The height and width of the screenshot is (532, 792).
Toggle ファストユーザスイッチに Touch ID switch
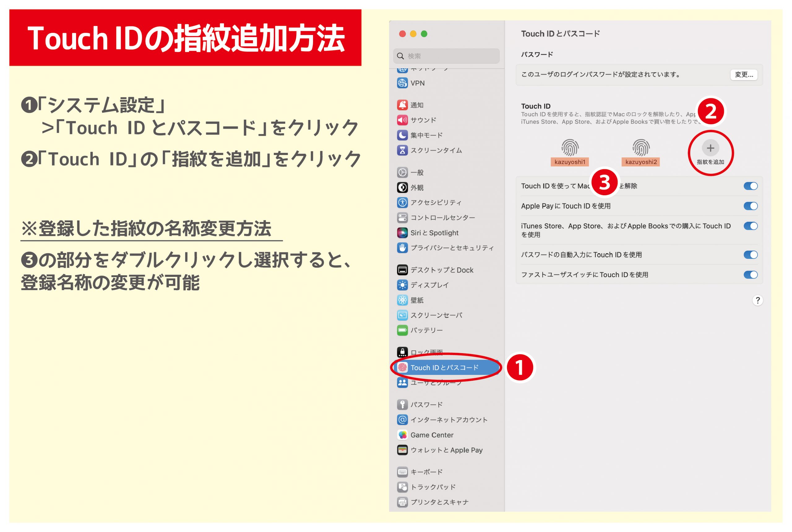point(750,275)
